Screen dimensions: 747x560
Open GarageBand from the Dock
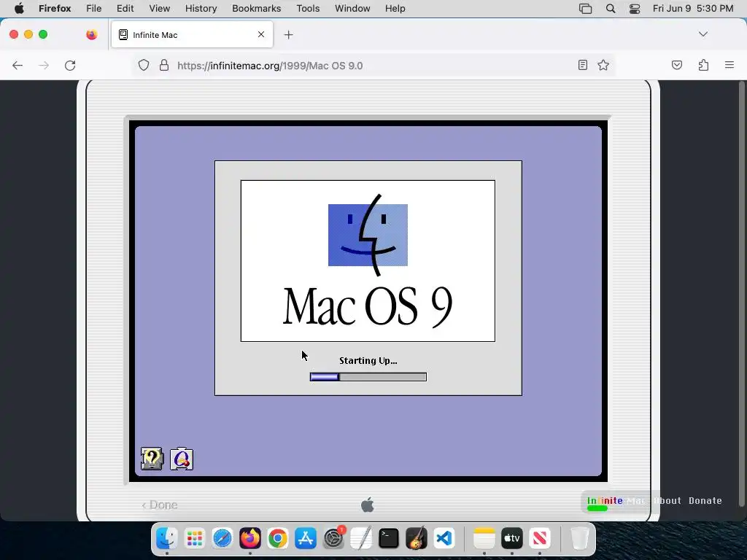[417, 539]
